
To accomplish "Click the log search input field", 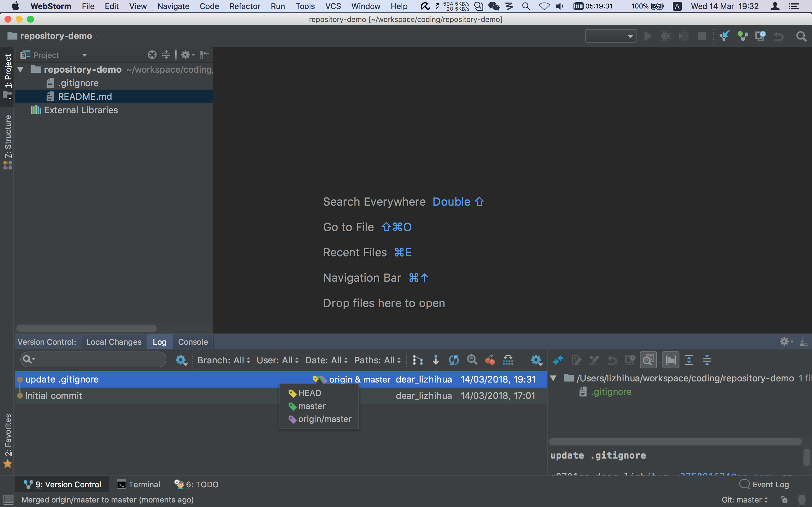I will 94,359.
